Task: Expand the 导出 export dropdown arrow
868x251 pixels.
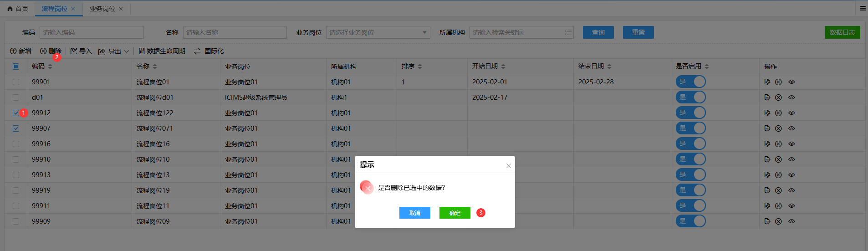Action: (x=127, y=51)
